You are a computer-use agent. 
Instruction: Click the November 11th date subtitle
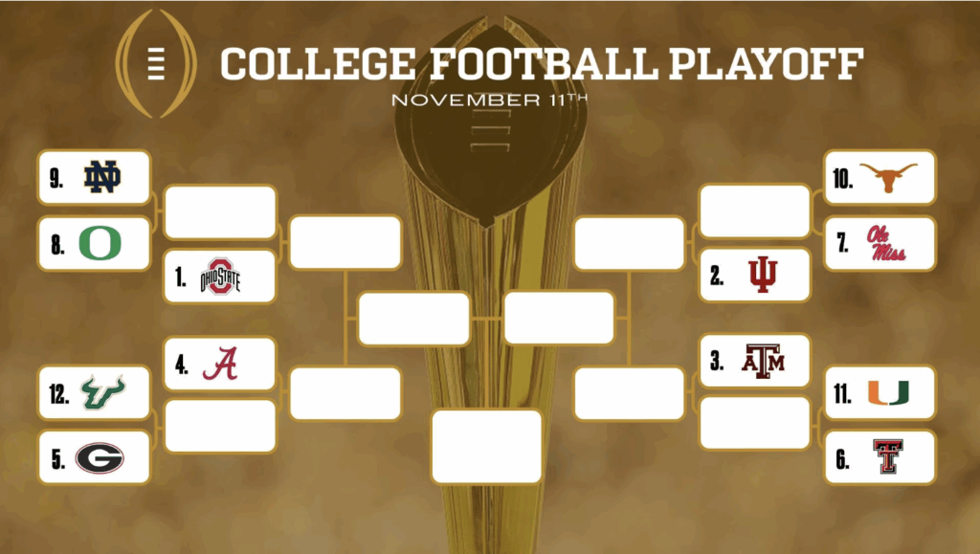coord(495,99)
